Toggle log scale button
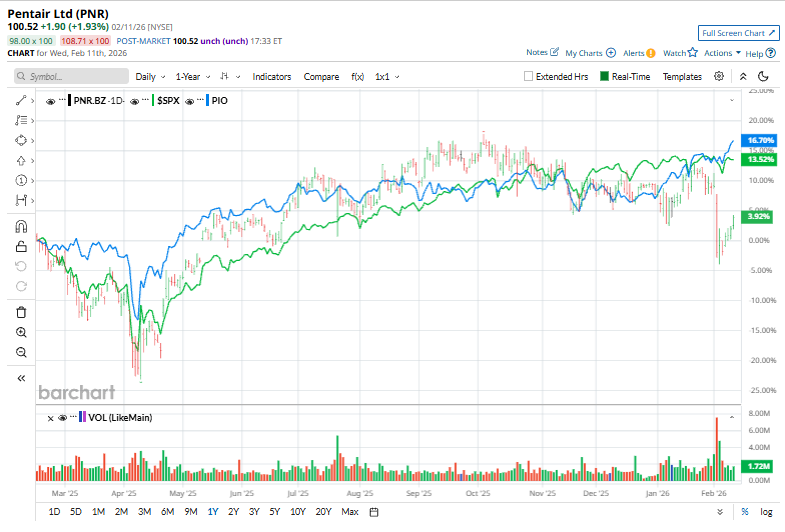 click(766, 512)
